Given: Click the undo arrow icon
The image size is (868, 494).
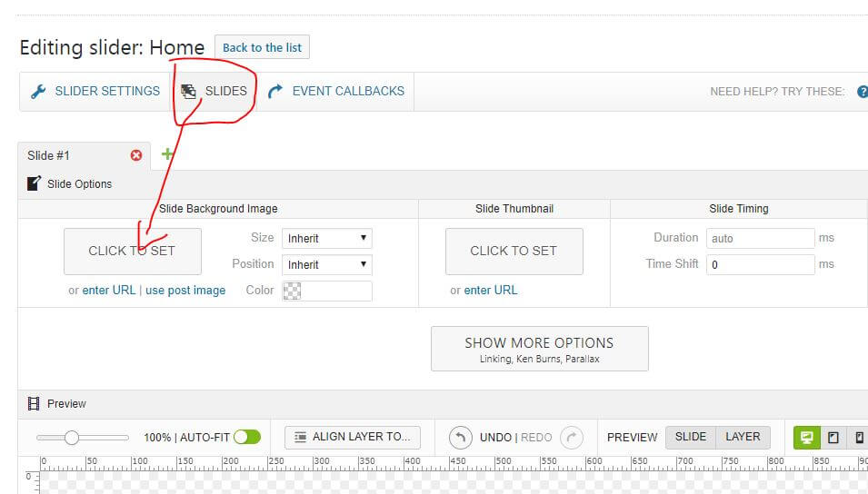Looking at the screenshot, I should click(x=461, y=437).
